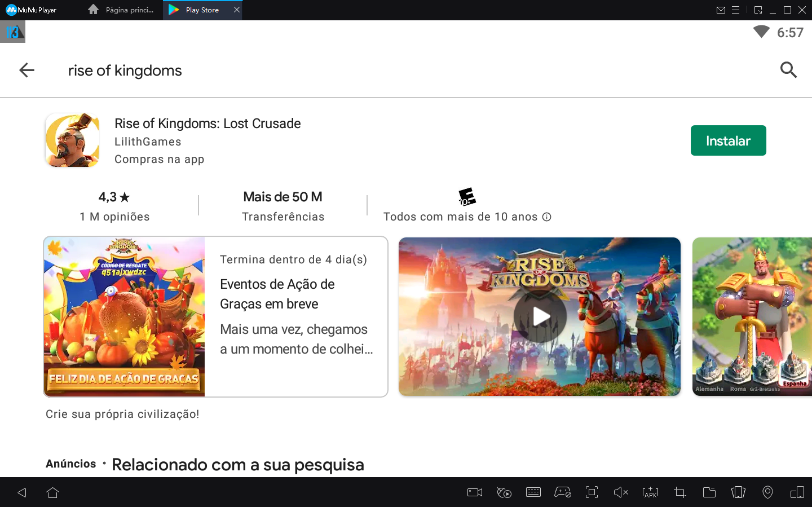Install Rise of Kingdoms: Lost Crusade
The height and width of the screenshot is (507, 812).
pos(728,140)
